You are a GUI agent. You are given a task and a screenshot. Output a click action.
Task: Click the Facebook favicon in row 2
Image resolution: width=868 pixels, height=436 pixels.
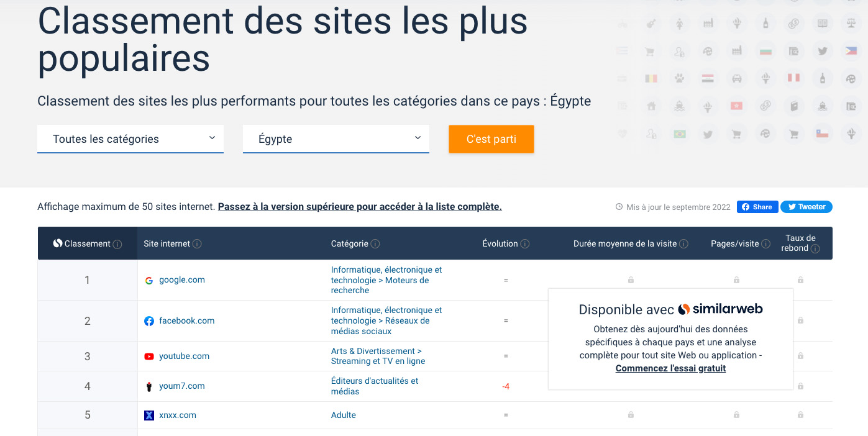[149, 321]
